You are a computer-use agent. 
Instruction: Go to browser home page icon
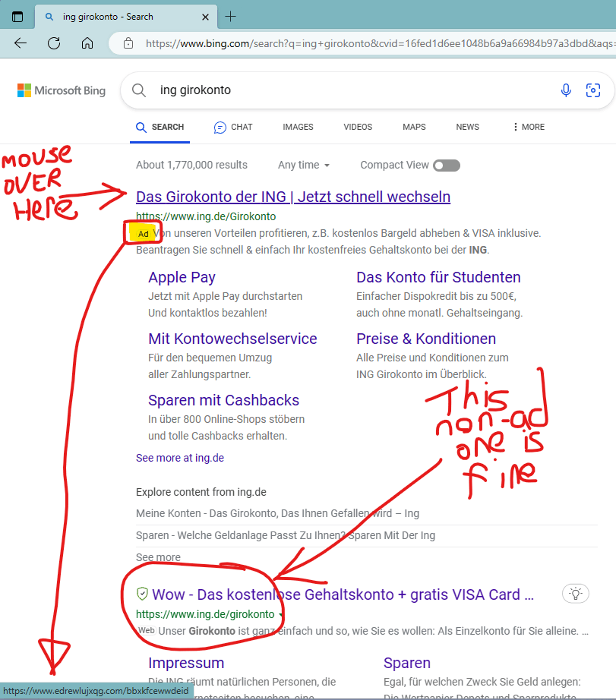click(87, 43)
